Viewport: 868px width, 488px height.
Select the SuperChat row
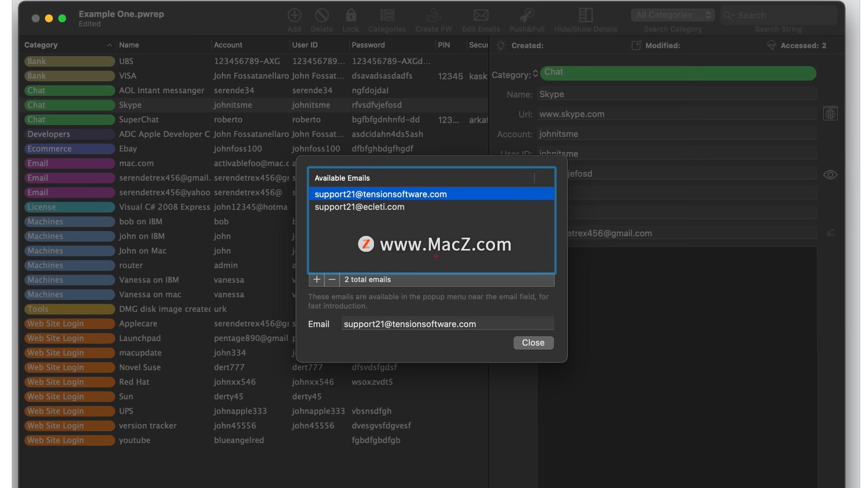(254, 119)
